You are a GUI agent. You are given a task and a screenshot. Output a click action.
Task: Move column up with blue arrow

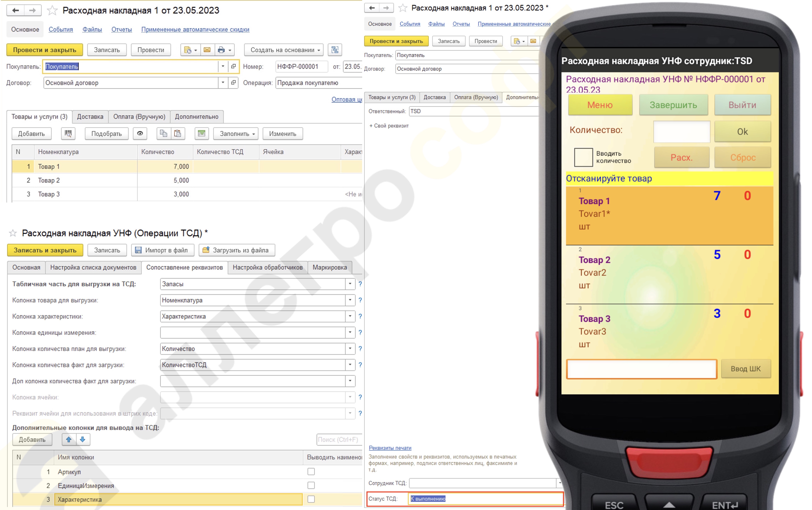tap(69, 439)
